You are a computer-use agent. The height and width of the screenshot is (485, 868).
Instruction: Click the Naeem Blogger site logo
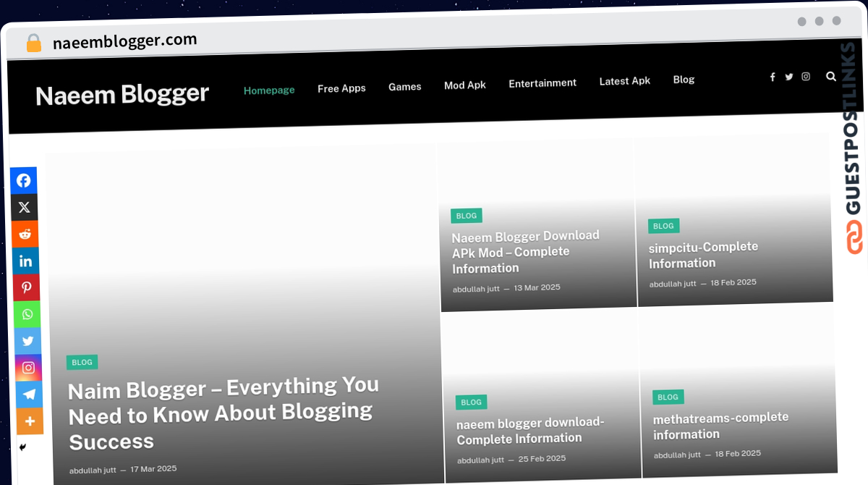122,94
